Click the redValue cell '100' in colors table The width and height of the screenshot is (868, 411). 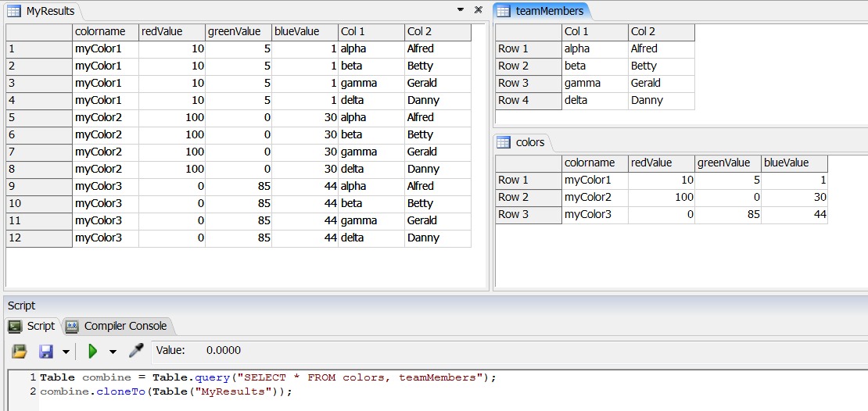click(x=662, y=198)
